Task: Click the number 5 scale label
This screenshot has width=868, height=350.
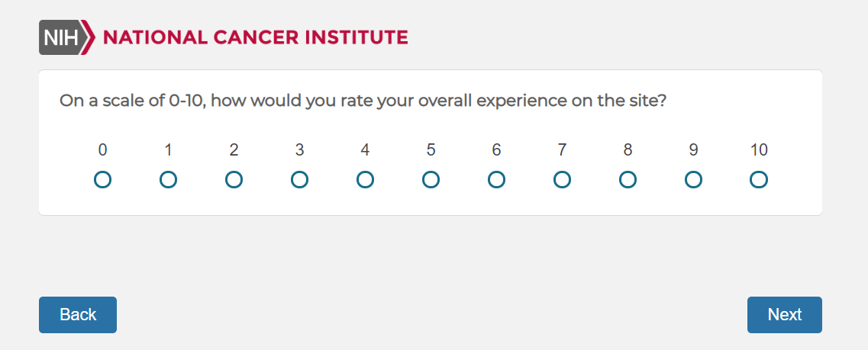Action: coord(431,150)
